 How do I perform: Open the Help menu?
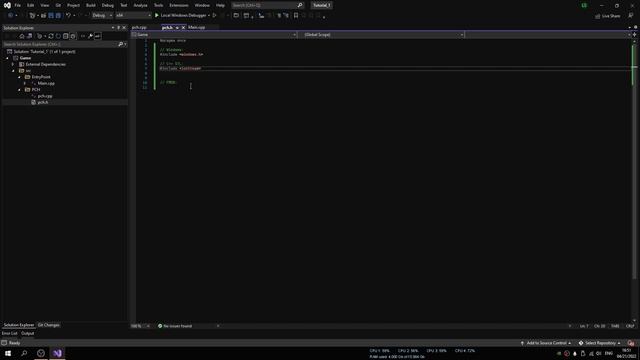pos(220,5)
